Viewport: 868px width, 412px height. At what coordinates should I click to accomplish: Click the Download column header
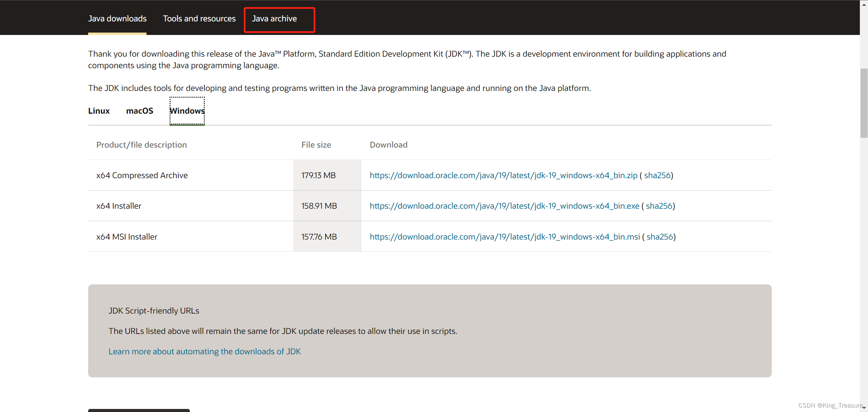(389, 145)
